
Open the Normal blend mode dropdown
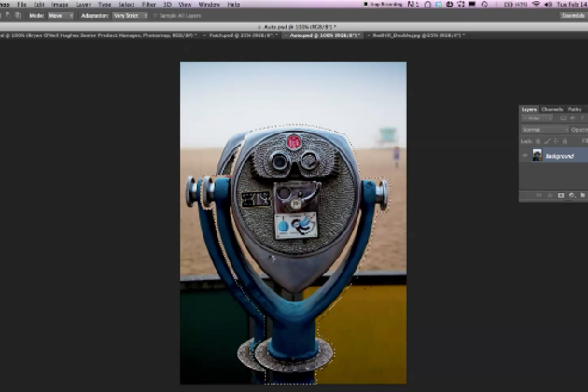click(x=544, y=129)
